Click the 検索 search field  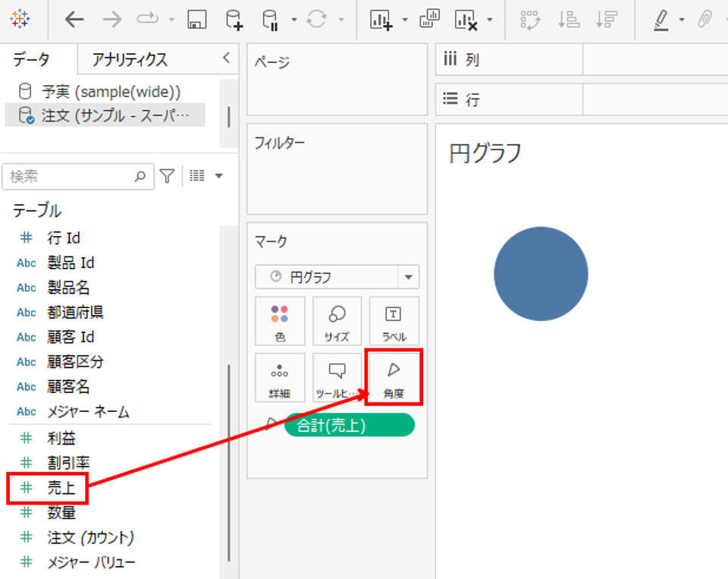coord(78,177)
